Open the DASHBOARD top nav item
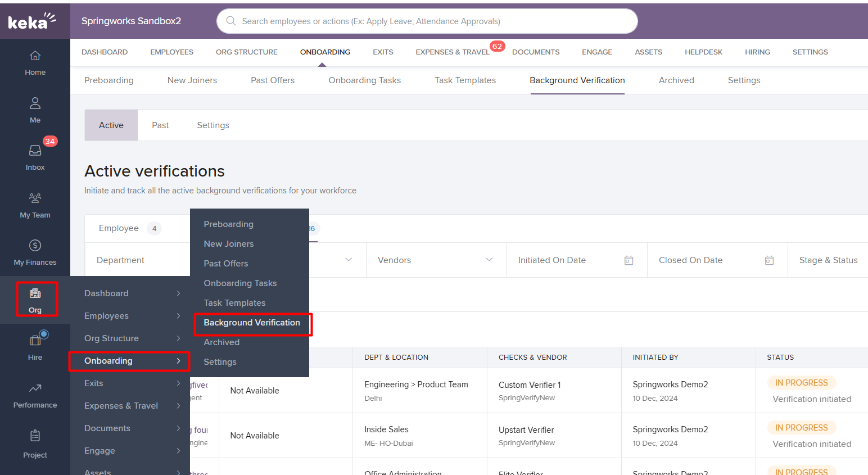The width and height of the screenshot is (868, 475). coord(105,52)
